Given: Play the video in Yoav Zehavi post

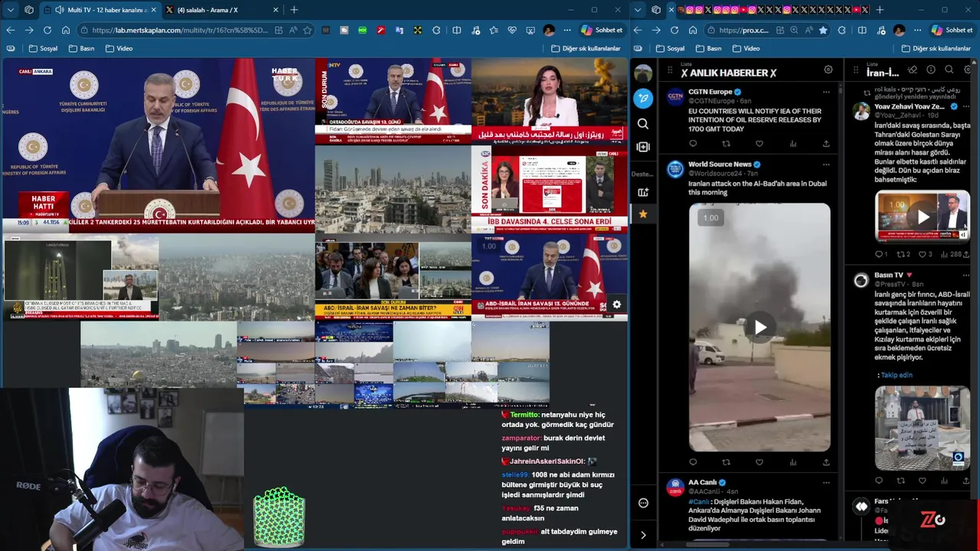Looking at the screenshot, I should tap(923, 217).
